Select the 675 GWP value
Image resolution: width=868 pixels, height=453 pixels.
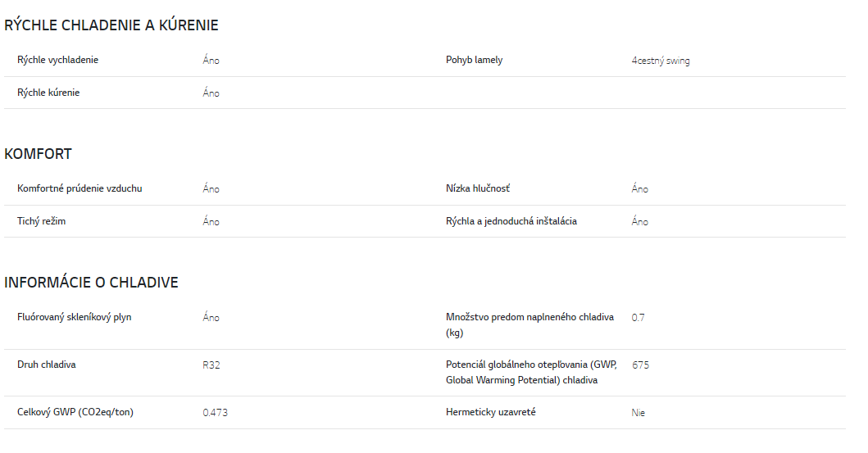pyautogui.click(x=640, y=365)
